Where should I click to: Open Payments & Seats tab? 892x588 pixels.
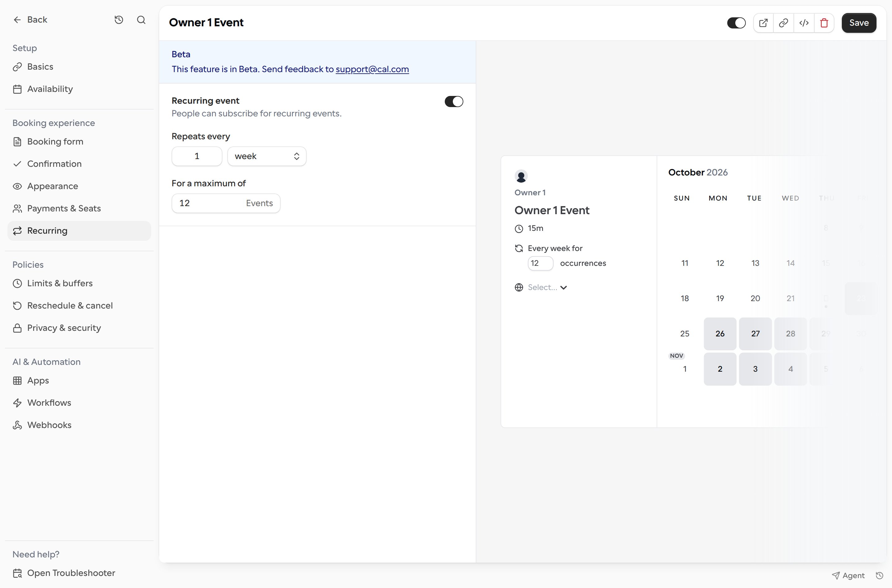79,209
